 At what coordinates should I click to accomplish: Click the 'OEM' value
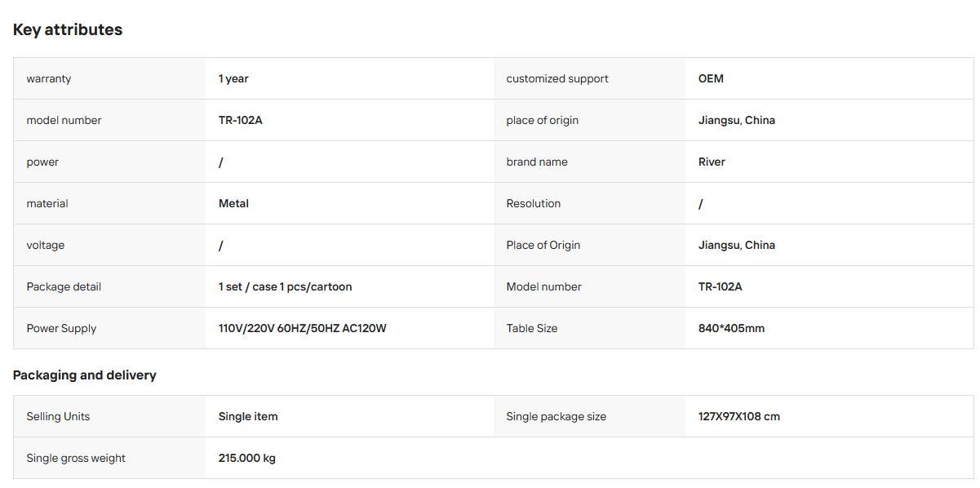click(711, 79)
